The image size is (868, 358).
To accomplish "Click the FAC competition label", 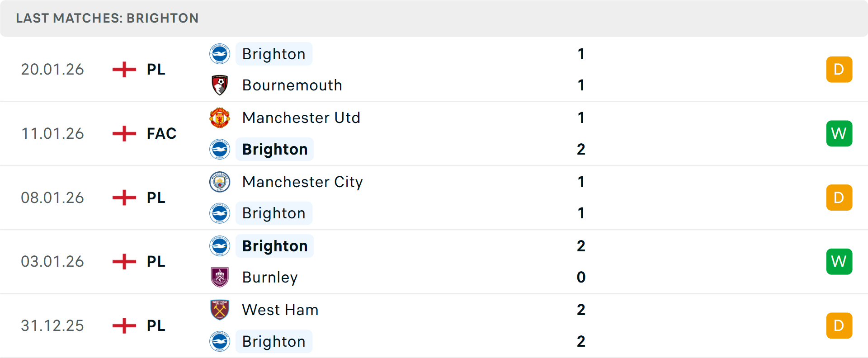I will (x=161, y=133).
